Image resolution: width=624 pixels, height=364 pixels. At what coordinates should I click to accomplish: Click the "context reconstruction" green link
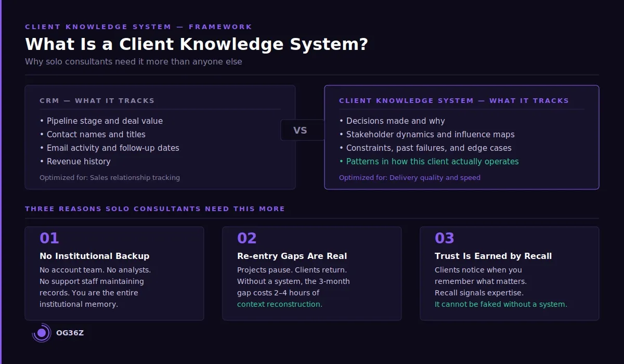tap(279, 304)
